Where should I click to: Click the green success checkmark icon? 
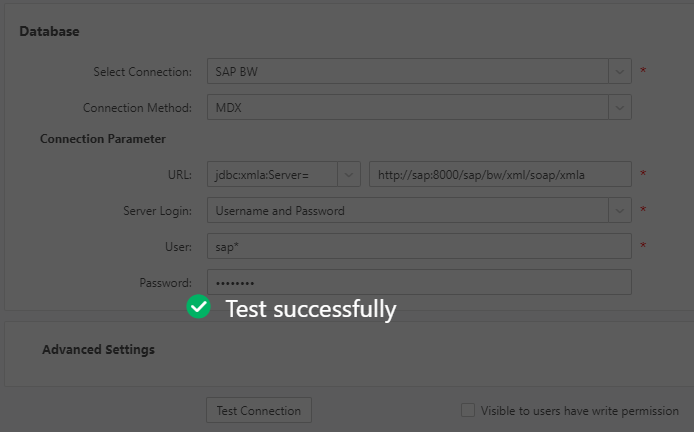coord(199,308)
